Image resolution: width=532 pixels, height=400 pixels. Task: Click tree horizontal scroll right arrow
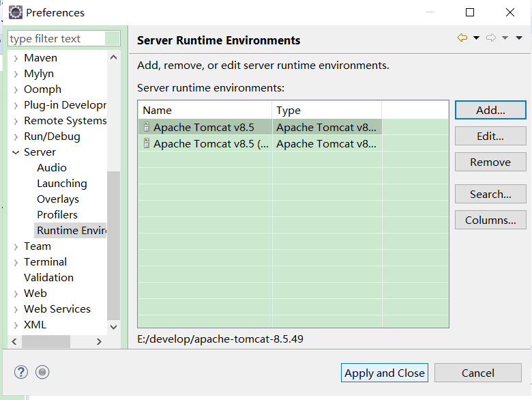(x=99, y=341)
